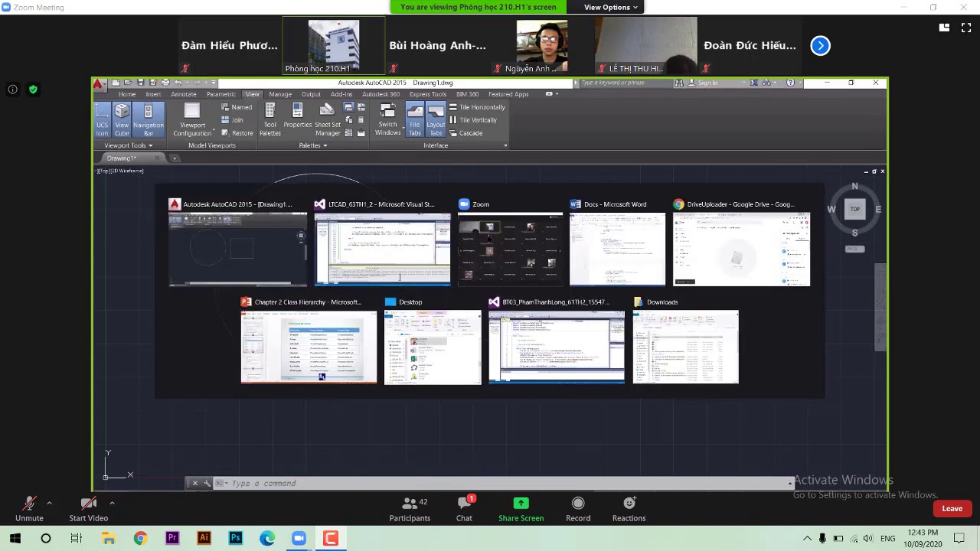Open the Add-ins ribbon tab
980x551 pixels.
pos(341,94)
